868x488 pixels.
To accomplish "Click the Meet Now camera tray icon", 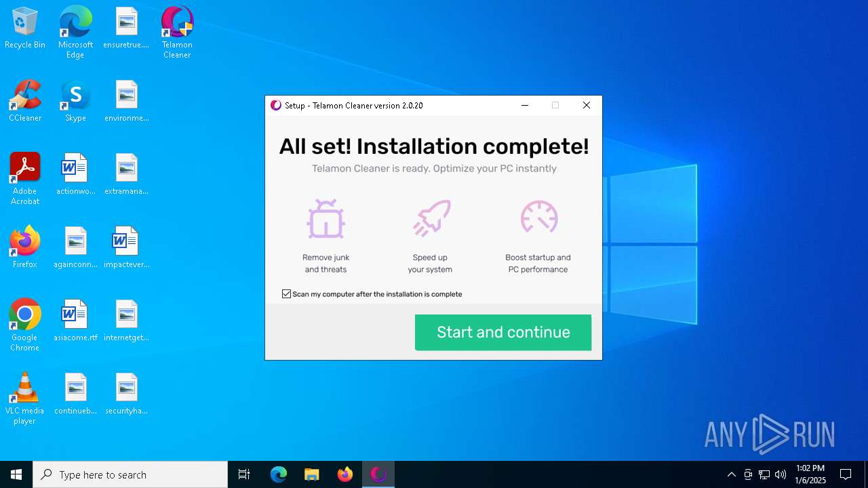I will click(748, 474).
